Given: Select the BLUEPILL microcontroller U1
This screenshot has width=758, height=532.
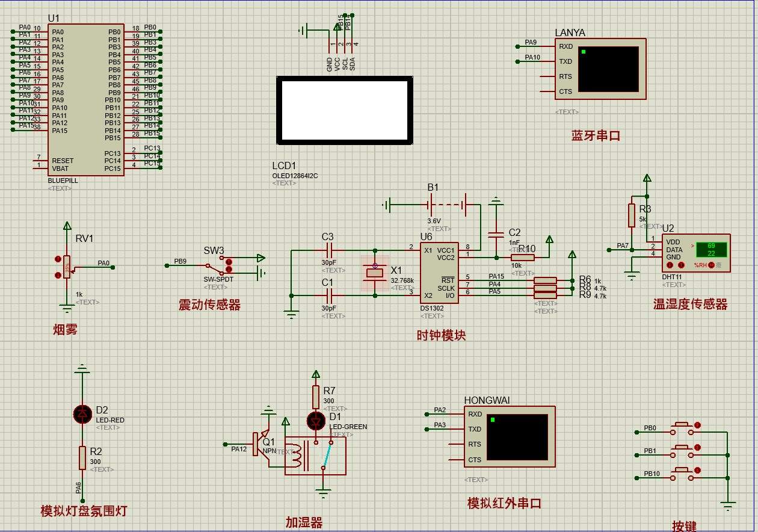Looking at the screenshot, I should [85, 100].
